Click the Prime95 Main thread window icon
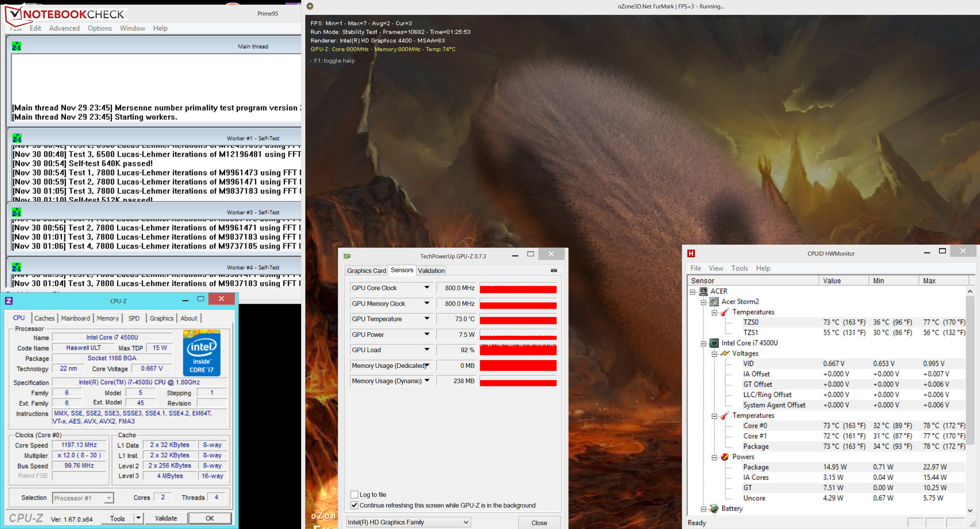Screen dimensions: 980x529 16,46
